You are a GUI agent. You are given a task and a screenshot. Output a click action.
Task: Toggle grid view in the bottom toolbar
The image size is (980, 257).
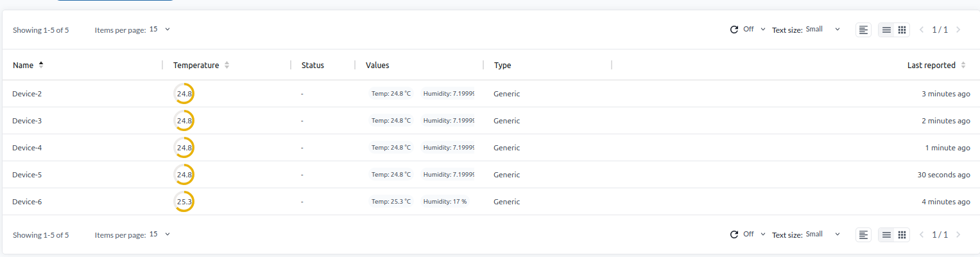tap(902, 235)
